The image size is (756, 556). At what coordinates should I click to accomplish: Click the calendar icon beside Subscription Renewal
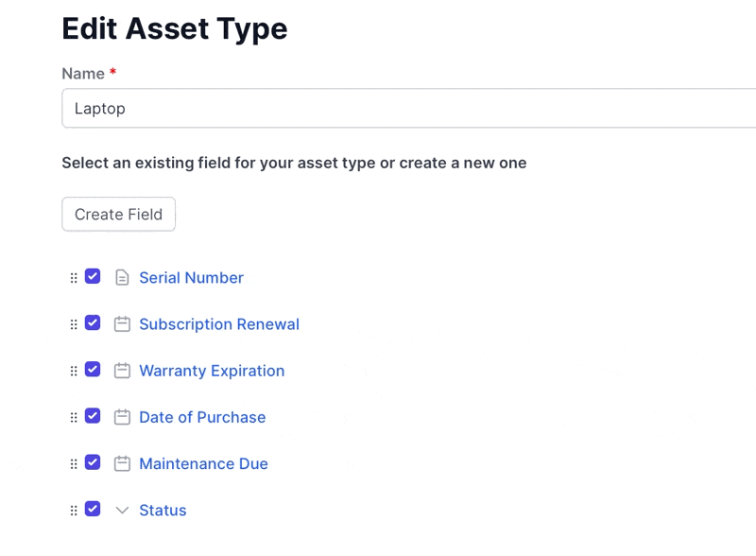(x=122, y=323)
